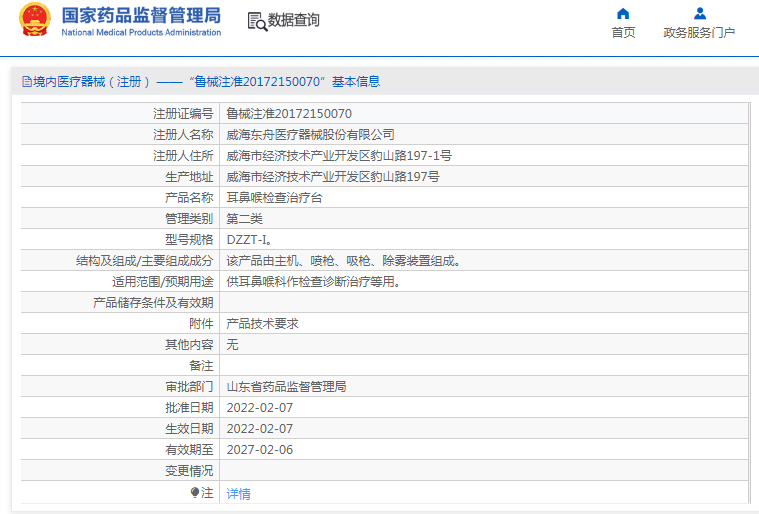Click the national emblem logo
This screenshot has width=759, height=514.
pyautogui.click(x=35, y=19)
